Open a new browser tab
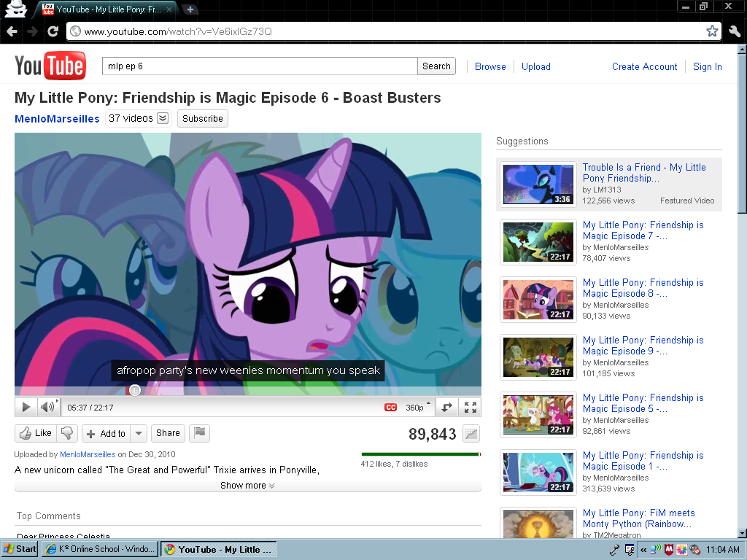The image size is (747, 560). coord(190,9)
